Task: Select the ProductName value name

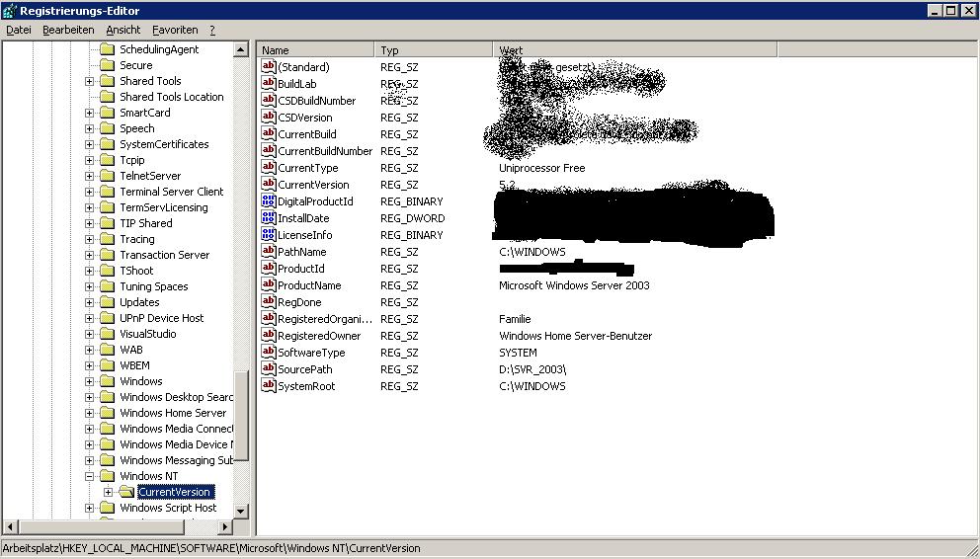Action: coord(309,285)
